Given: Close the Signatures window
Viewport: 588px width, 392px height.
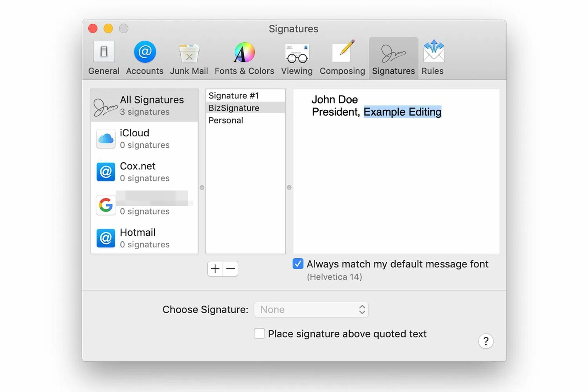Looking at the screenshot, I should [93, 29].
